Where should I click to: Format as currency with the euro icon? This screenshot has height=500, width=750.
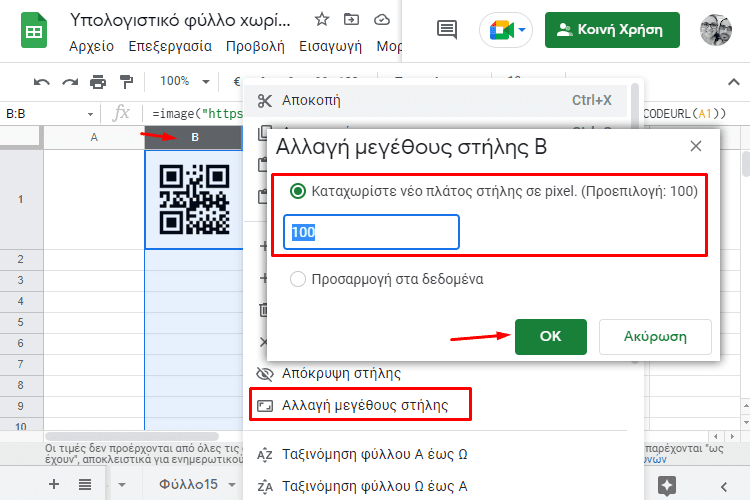coord(236,82)
